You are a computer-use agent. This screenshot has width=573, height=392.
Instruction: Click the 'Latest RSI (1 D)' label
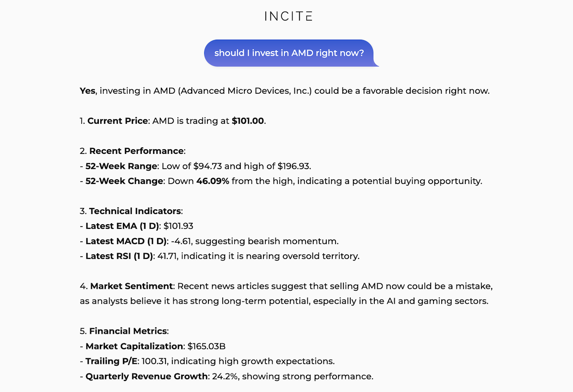119,256
